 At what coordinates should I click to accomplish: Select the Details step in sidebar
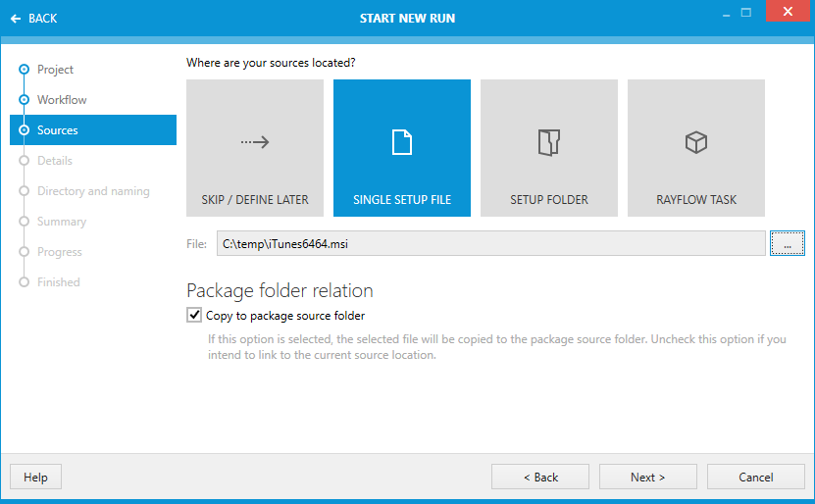[55, 161]
